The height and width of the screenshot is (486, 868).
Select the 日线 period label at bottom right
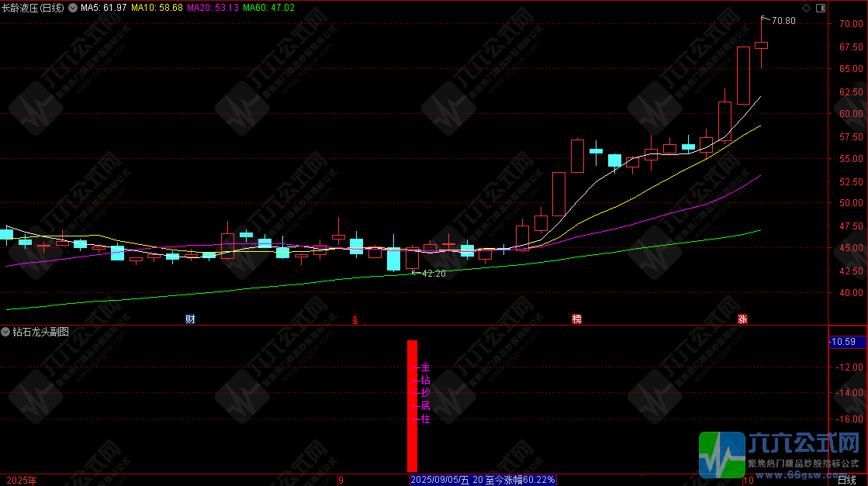(848, 481)
